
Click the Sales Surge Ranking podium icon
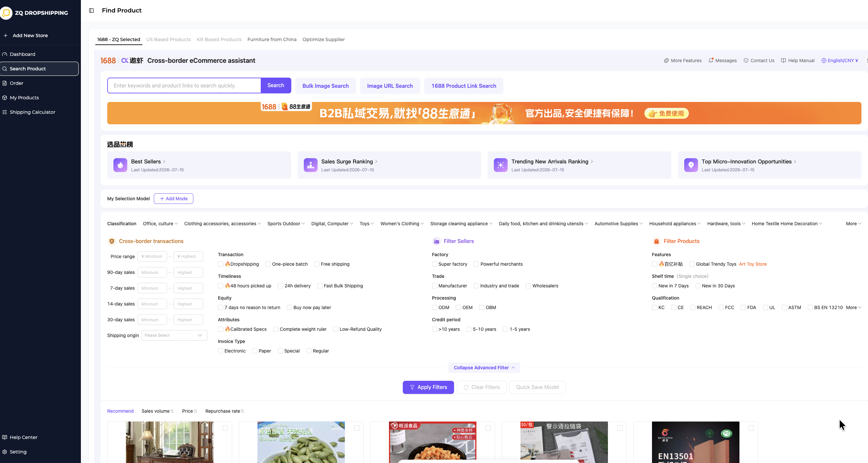pos(310,165)
